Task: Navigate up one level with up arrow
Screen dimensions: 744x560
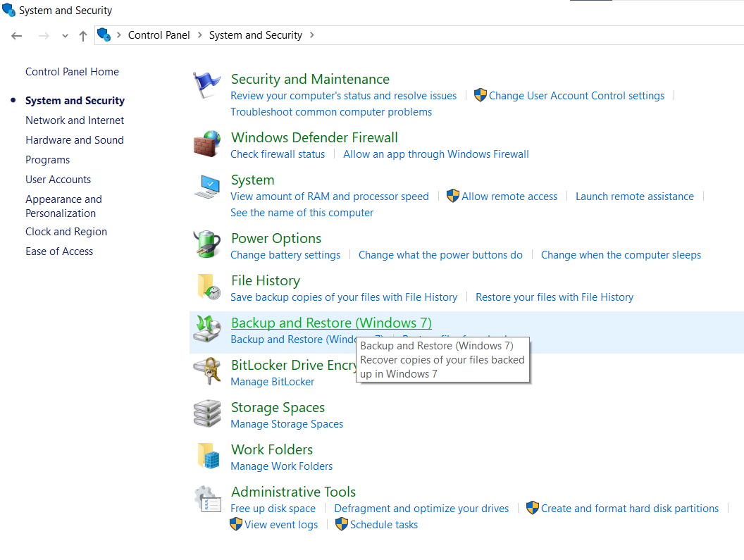Action: [83, 36]
